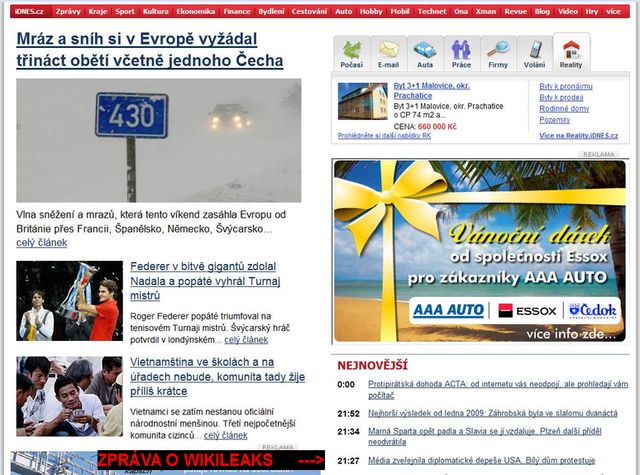Open the Mobil menu item
Screen dimensions: 640x475
(x=400, y=11)
